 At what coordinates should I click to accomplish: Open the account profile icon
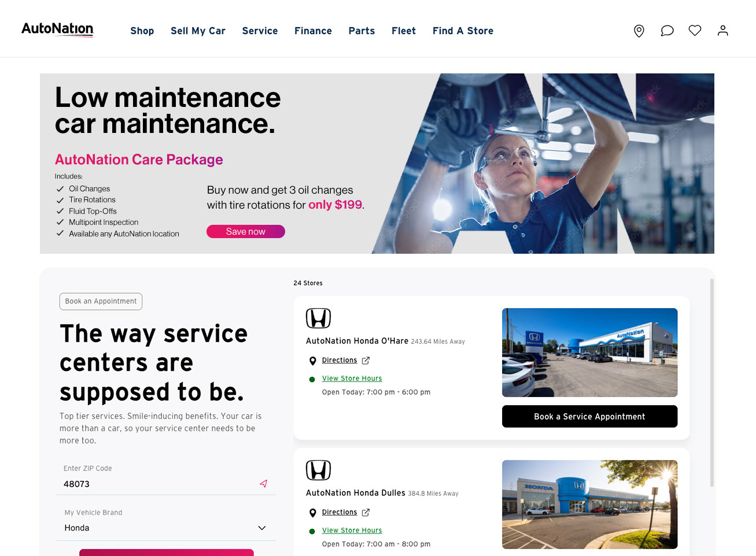pos(722,31)
